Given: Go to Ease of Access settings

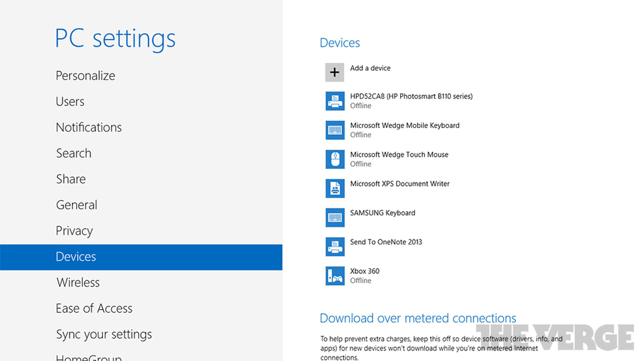Looking at the screenshot, I should (x=94, y=308).
